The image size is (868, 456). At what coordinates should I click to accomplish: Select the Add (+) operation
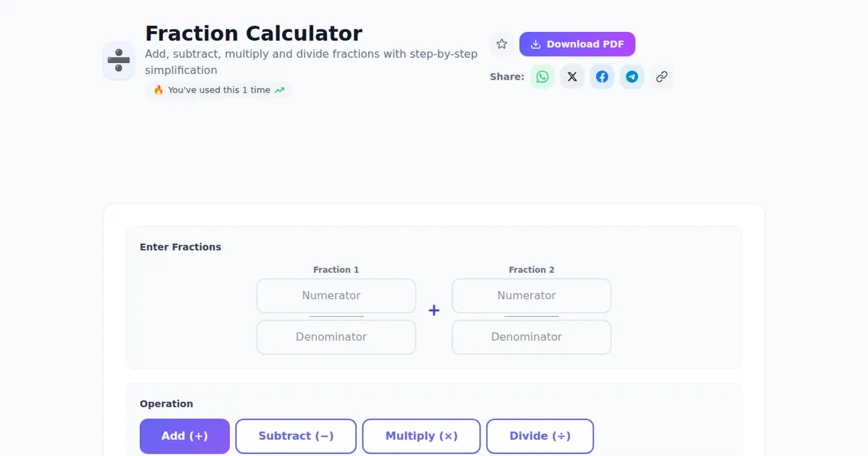pyautogui.click(x=184, y=436)
